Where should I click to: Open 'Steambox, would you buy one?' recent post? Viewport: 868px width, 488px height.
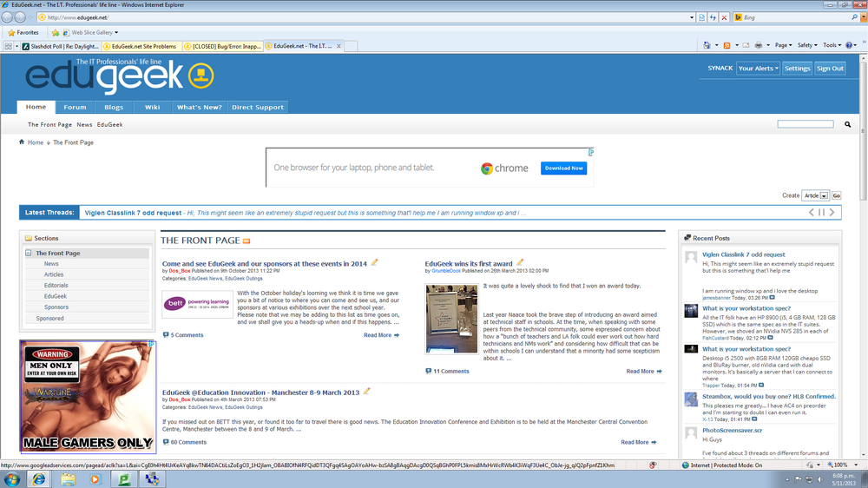tap(769, 397)
